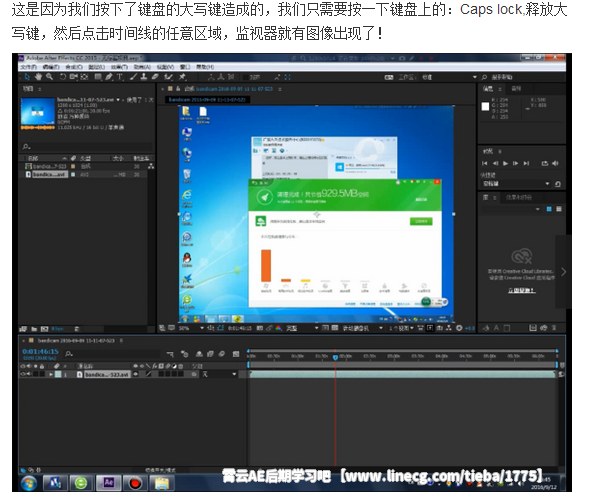Open the 图层(L) menu
This screenshot has height=495, width=593.
coord(96,67)
